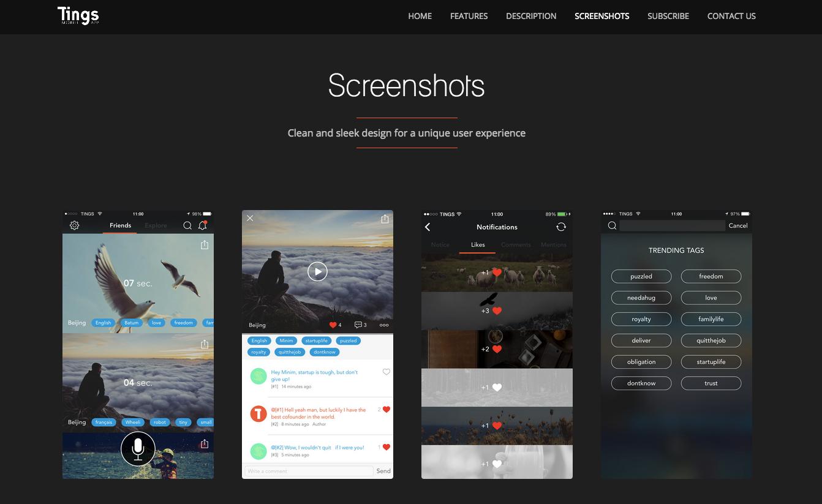Select the familylife trending tag
822x504 pixels.
click(711, 319)
